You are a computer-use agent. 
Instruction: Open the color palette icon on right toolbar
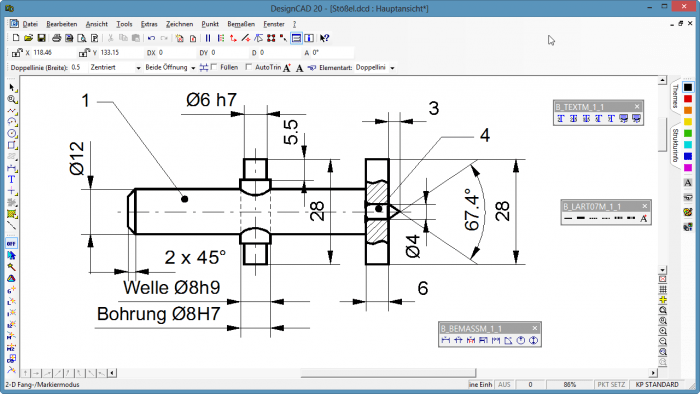pyautogui.click(x=688, y=212)
